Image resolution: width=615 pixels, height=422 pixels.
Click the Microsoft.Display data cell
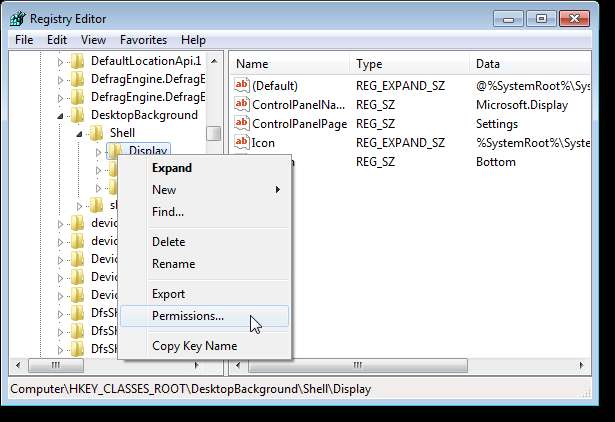click(522, 105)
